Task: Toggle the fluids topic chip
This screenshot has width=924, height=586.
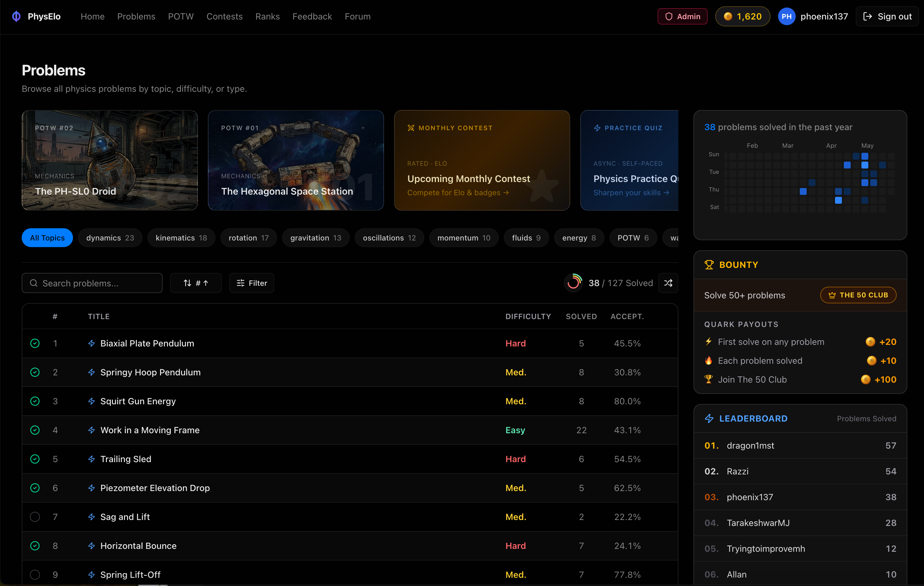Action: pyautogui.click(x=526, y=238)
